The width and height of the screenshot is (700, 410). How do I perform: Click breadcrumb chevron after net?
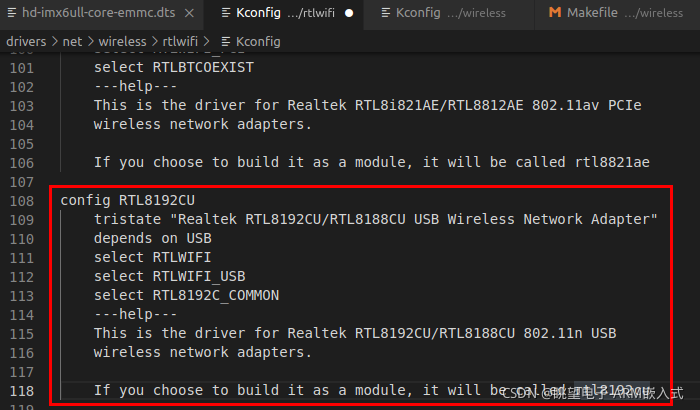[90, 42]
